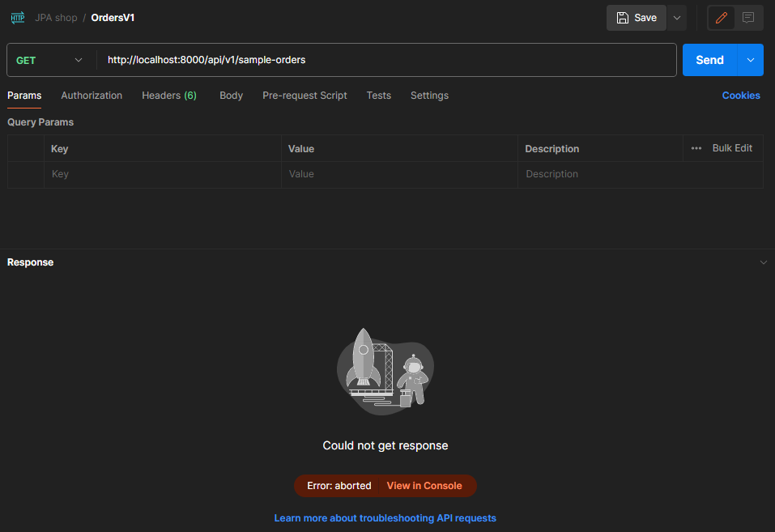The width and height of the screenshot is (775, 532).
Task: Click the pencil edit icon
Action: (721, 18)
